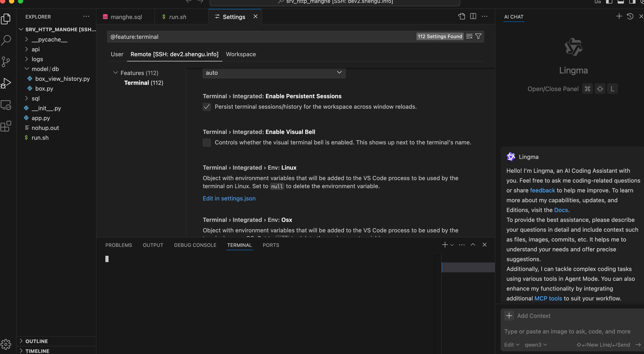Open the DEBUG CONSOLE panel tab

(195, 245)
